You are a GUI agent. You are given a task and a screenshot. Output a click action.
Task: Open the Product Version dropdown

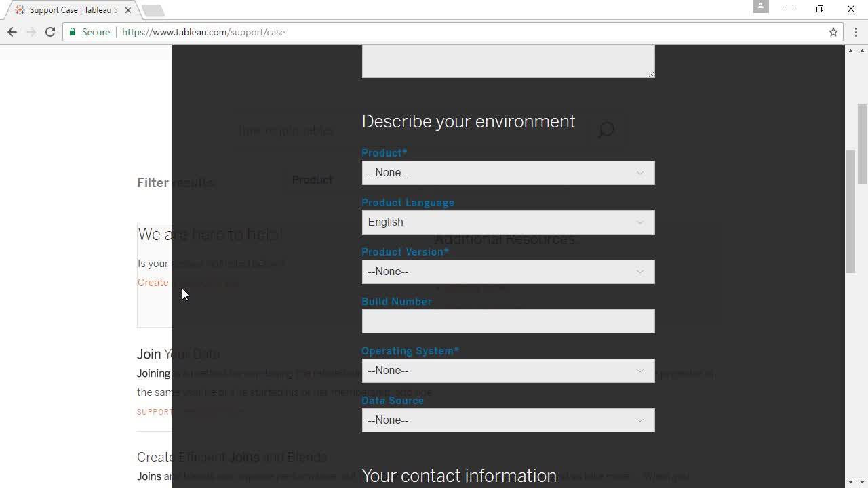pos(508,272)
